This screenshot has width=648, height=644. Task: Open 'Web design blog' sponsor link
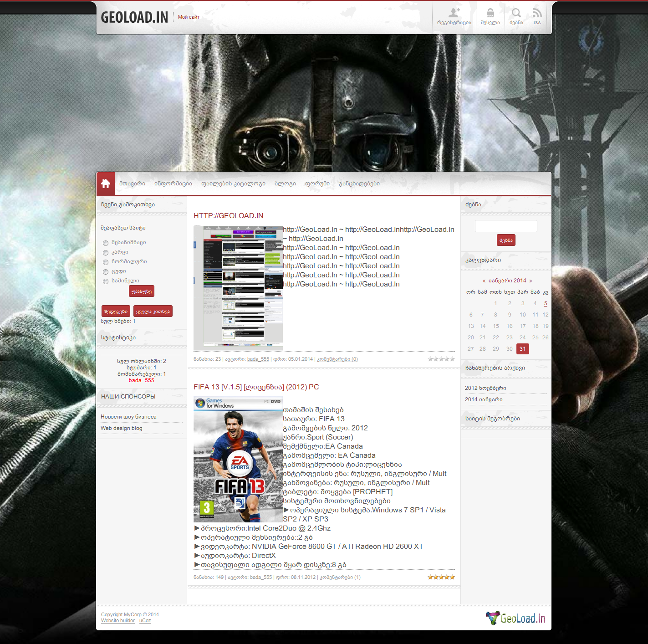tap(122, 428)
